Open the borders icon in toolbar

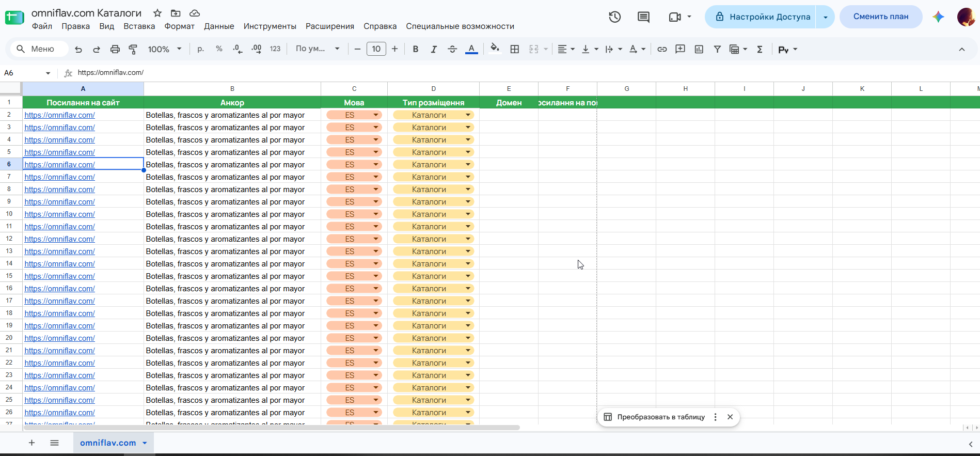pyautogui.click(x=515, y=49)
